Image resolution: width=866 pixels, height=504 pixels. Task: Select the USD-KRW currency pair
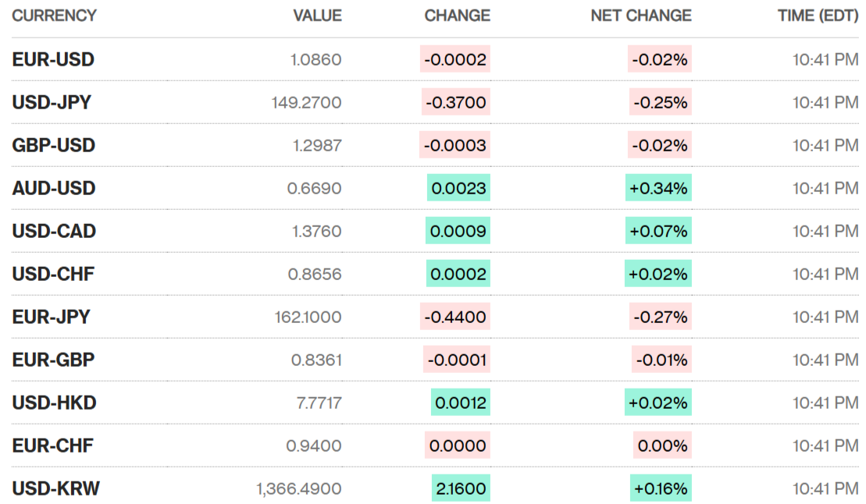pos(55,488)
